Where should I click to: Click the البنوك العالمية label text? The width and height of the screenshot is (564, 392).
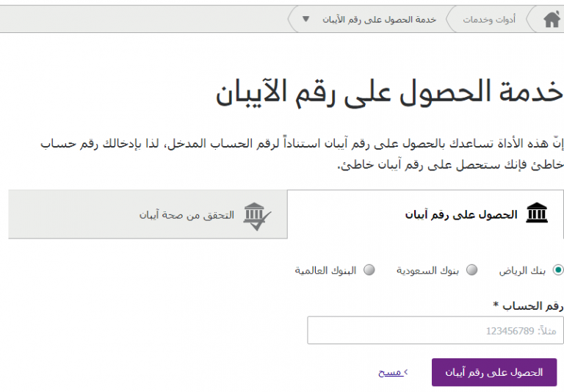pos(325,270)
